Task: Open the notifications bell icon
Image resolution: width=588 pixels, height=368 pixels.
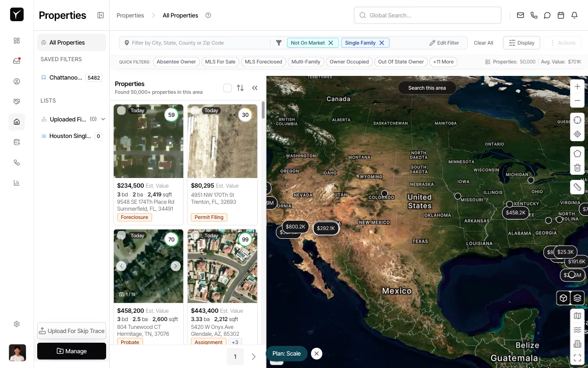Action: (x=574, y=15)
